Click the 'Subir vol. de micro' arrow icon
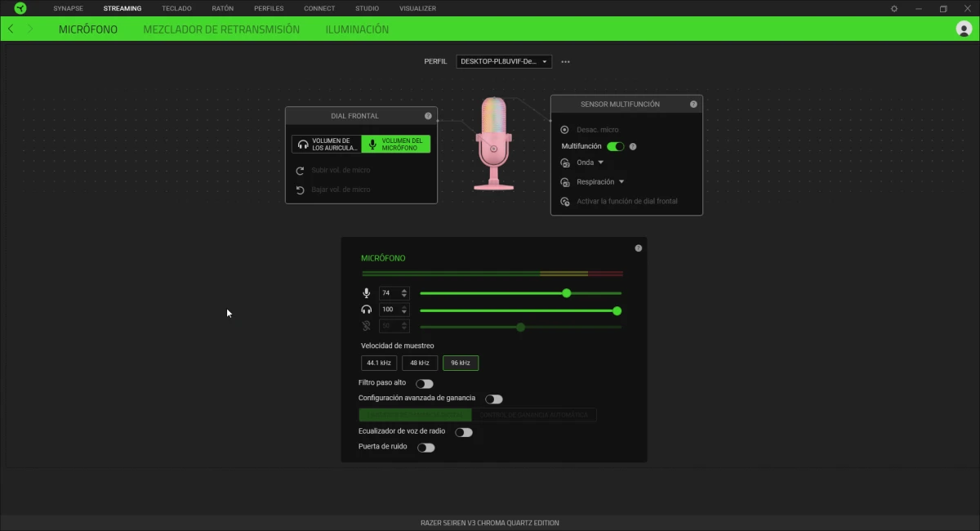Screen dimensions: 980x531 point(300,170)
